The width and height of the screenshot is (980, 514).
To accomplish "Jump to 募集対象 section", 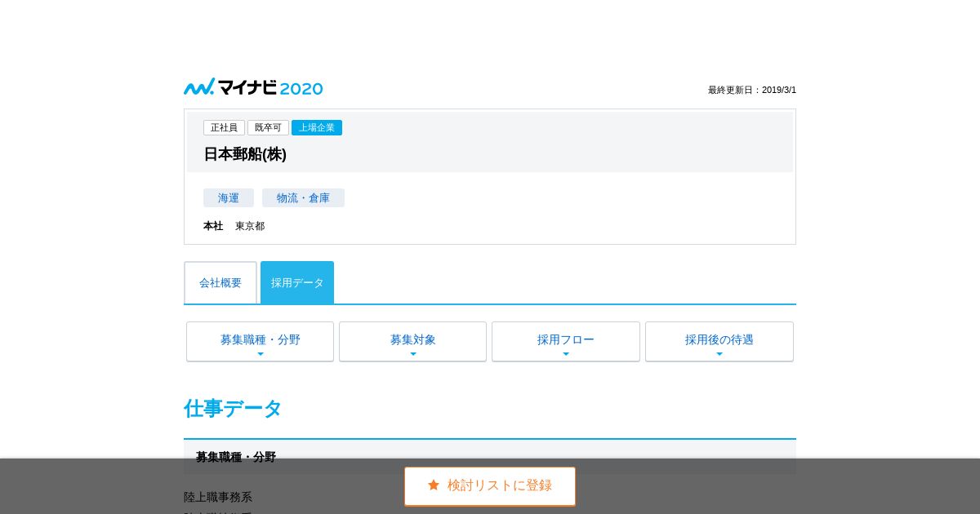I will (x=412, y=341).
